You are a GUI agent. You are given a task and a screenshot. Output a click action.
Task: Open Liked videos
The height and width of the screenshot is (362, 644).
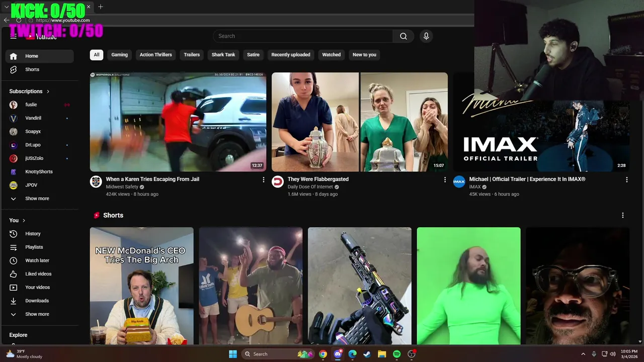pos(39,274)
